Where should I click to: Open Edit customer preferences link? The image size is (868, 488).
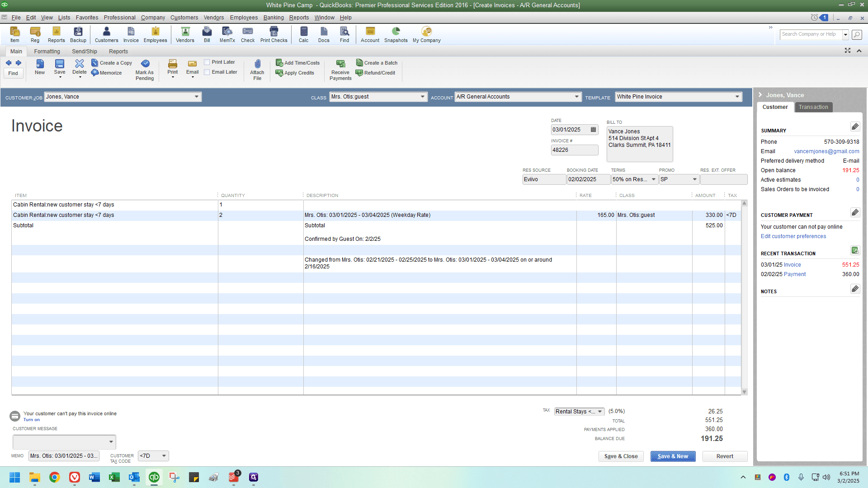click(793, 236)
